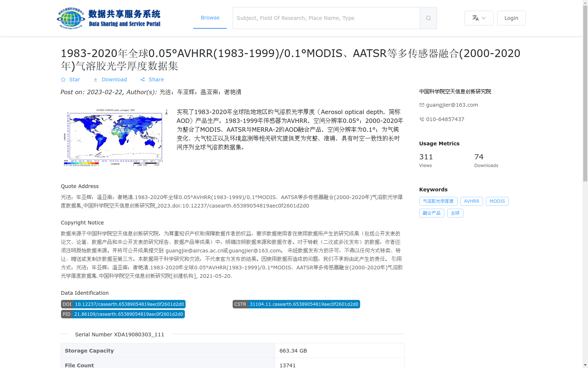Viewport: 588px width, 368px height.
Task: Share this dataset page
Action: click(x=152, y=79)
